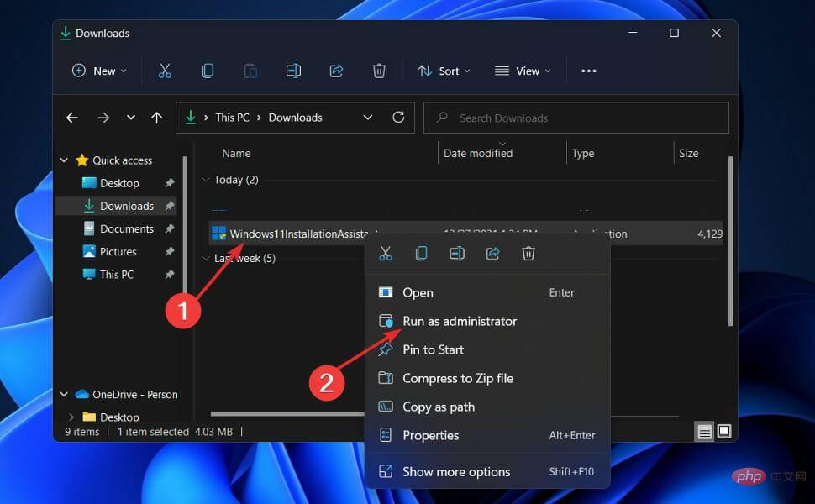The width and height of the screenshot is (815, 504).
Task: Click the pin icon next to Desktop
Action: pyautogui.click(x=170, y=183)
